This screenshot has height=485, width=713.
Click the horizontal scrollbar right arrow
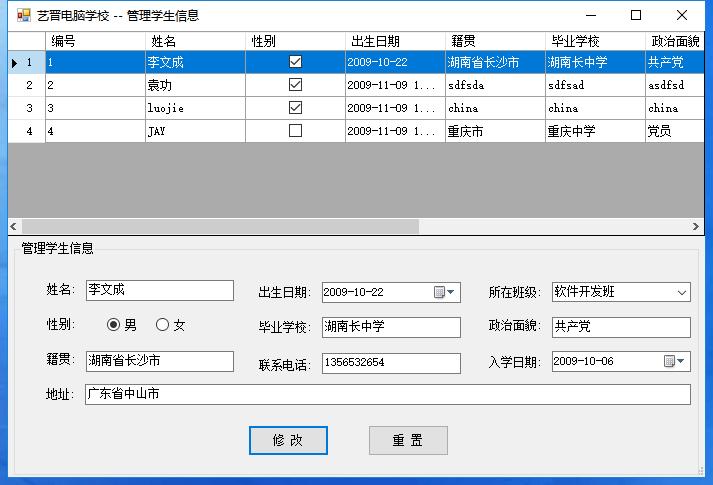(696, 226)
